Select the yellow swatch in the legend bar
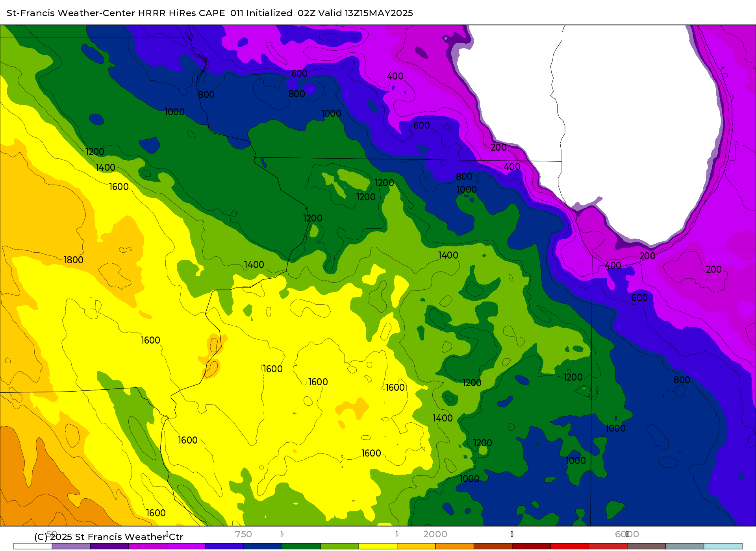756x551 pixels. [x=378, y=546]
